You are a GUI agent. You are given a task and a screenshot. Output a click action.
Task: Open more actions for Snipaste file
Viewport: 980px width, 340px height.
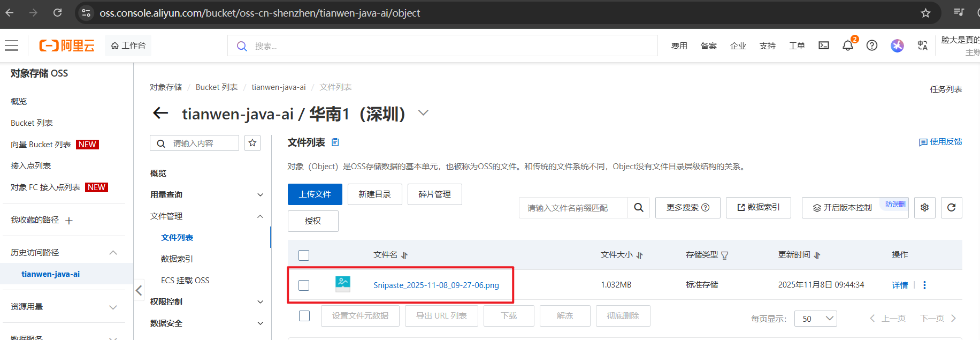click(x=924, y=285)
